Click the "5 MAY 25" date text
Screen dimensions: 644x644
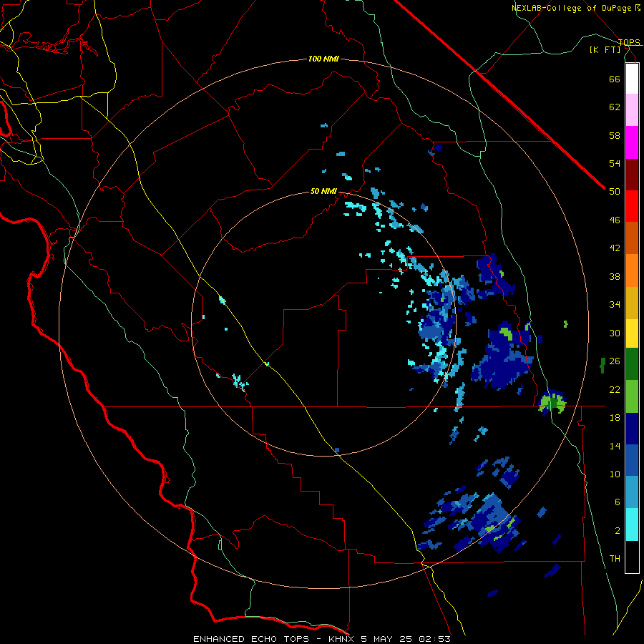pyautogui.click(x=386, y=639)
